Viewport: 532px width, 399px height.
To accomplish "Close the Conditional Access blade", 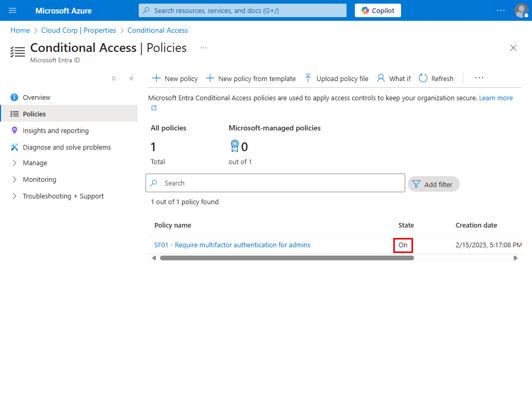I will [513, 48].
